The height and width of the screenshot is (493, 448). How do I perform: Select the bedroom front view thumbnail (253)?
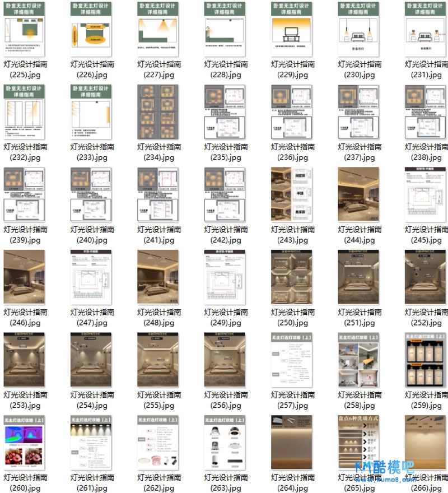[24, 359]
